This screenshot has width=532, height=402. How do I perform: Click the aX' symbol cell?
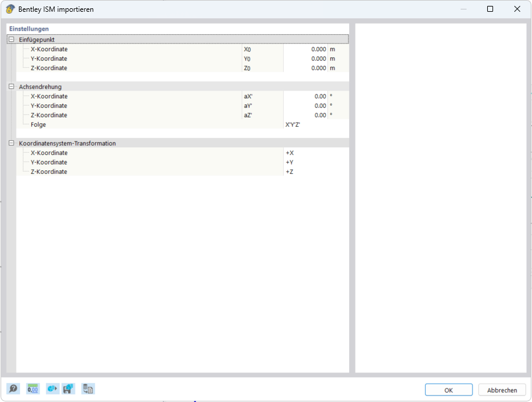[x=262, y=96]
